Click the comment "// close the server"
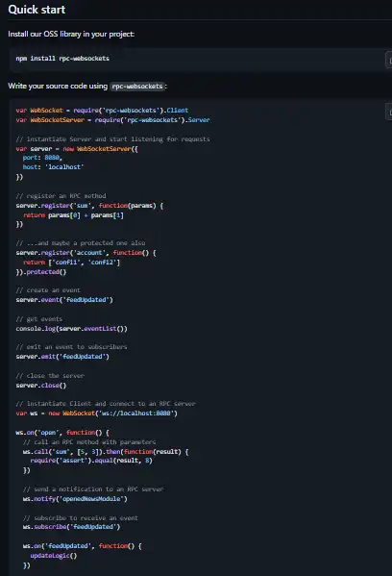This screenshot has height=576, width=392. tap(50, 376)
